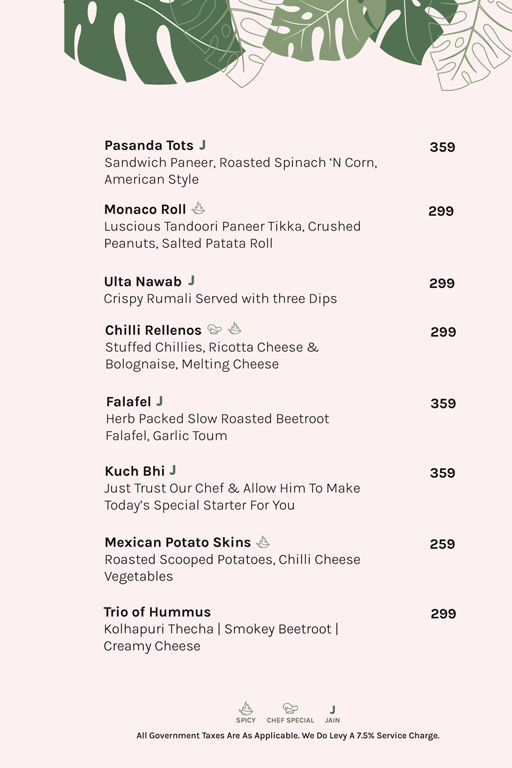Click the Chef Special legend icon
The image size is (512, 768).
pos(290,708)
